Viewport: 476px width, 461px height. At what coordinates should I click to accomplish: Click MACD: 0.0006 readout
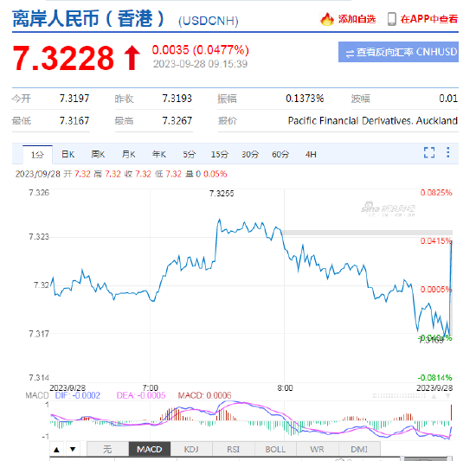(x=204, y=395)
